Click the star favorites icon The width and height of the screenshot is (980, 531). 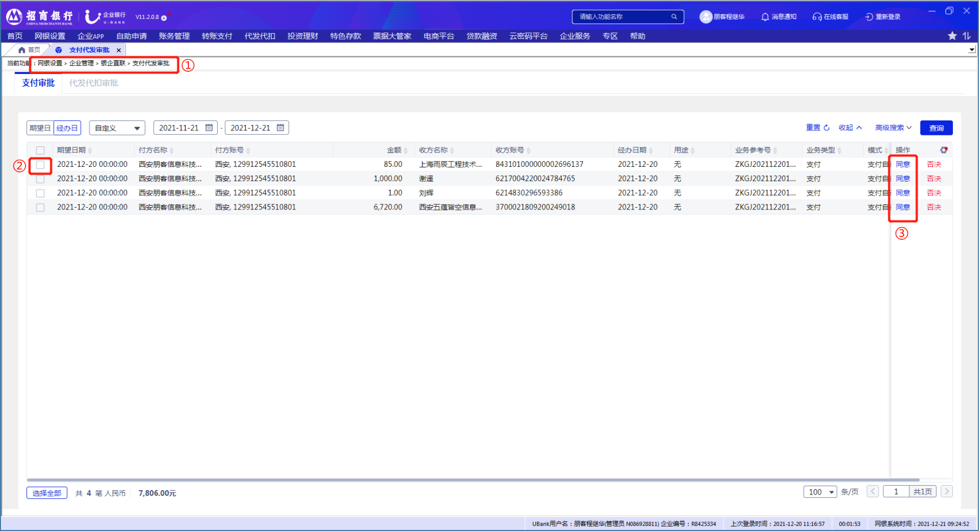[x=952, y=36]
